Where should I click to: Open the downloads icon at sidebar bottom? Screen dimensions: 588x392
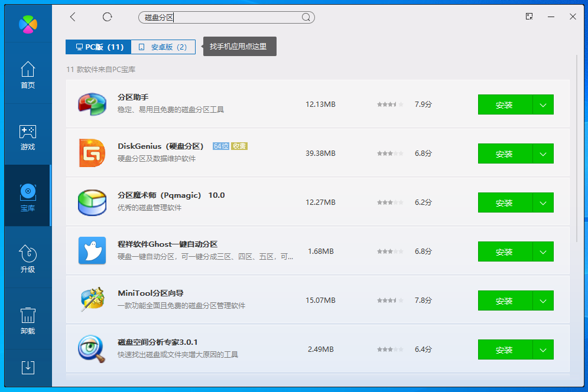[28, 368]
